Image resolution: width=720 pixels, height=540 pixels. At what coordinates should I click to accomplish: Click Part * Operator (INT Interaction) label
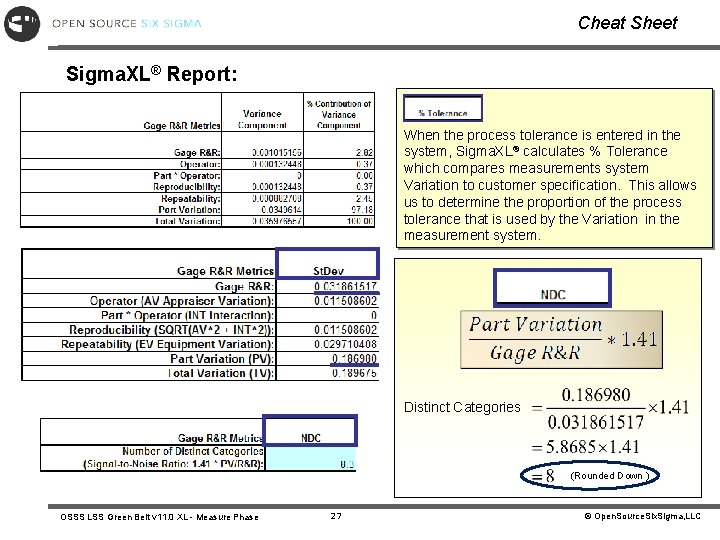pos(187,315)
